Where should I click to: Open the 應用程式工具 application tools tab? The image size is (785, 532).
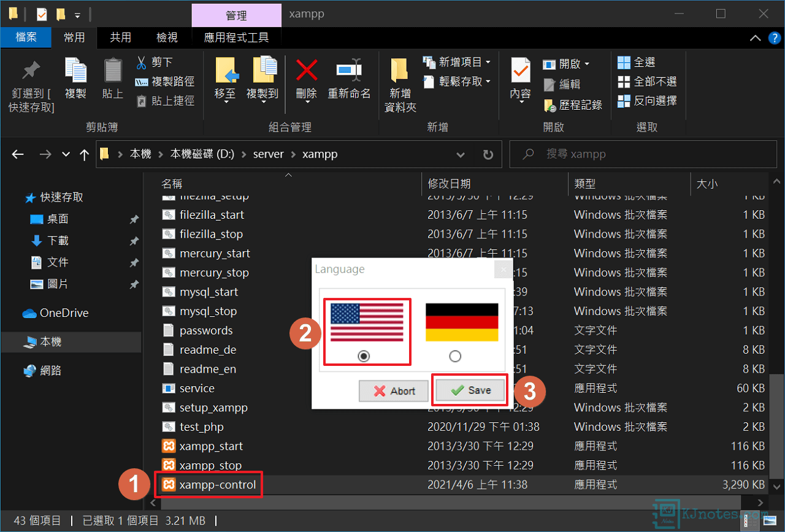click(237, 37)
